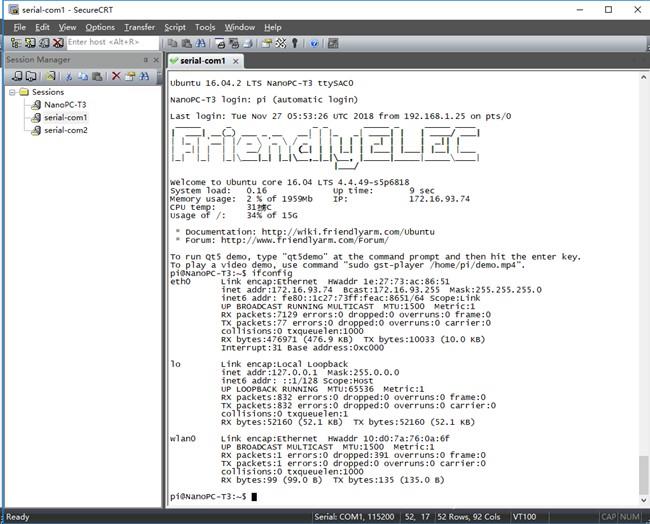Click the Help question mark icon
This screenshot has width=650, height=524.
coord(314,43)
